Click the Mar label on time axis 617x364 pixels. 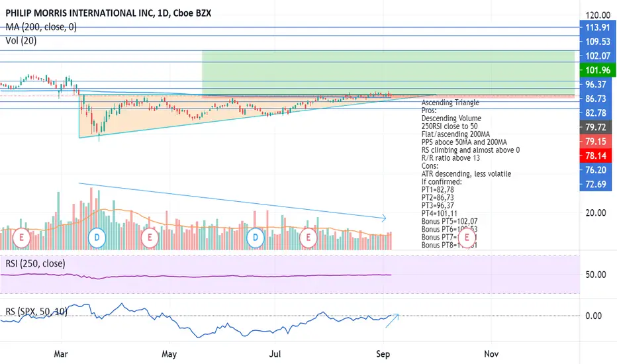(x=61, y=354)
